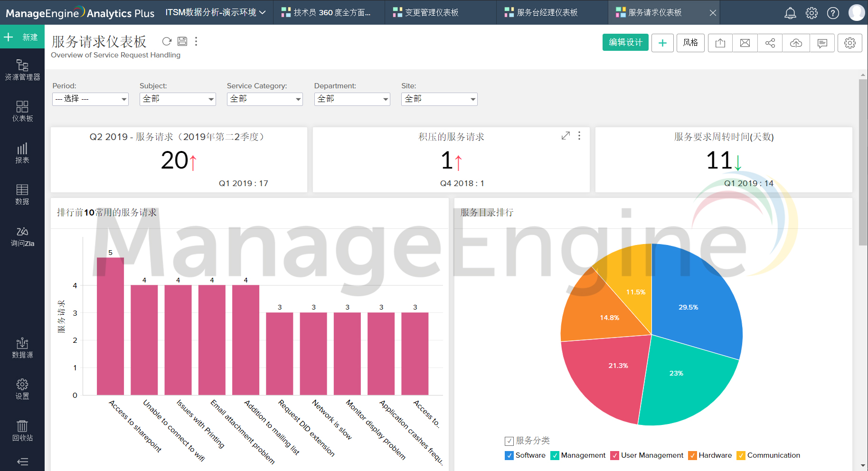The height and width of the screenshot is (471, 868).
Task: Open the Service Category dropdown
Action: click(x=265, y=99)
